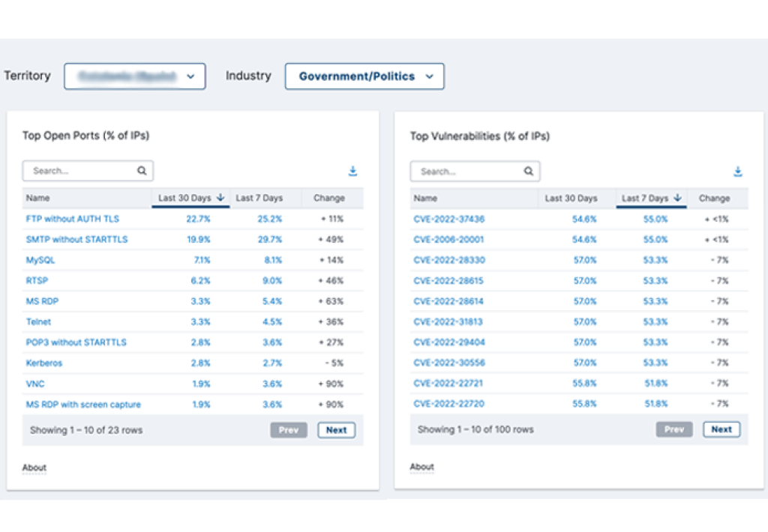
Task: Click the download icon above the ports table
Action: pos(352,171)
